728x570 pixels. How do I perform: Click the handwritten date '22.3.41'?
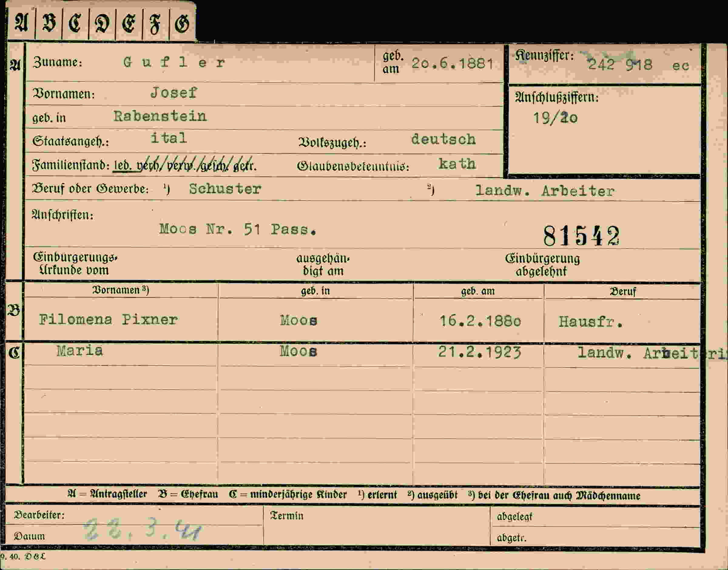click(142, 529)
